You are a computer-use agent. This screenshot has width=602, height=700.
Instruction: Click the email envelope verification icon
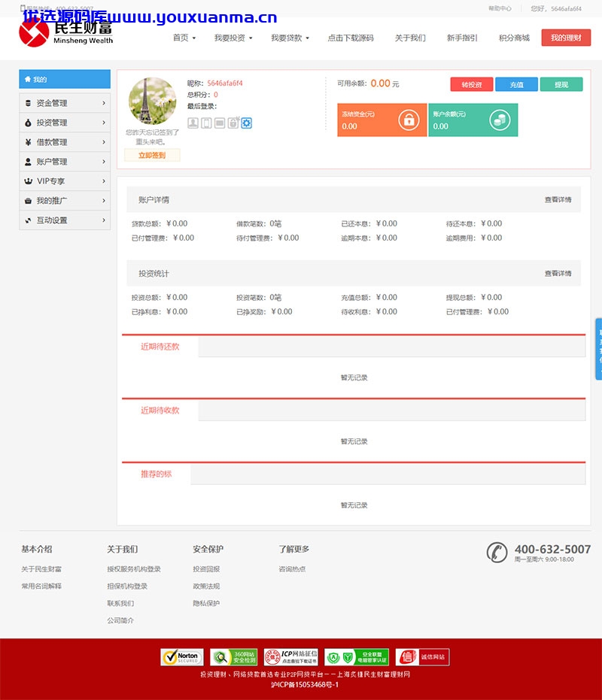[220, 123]
